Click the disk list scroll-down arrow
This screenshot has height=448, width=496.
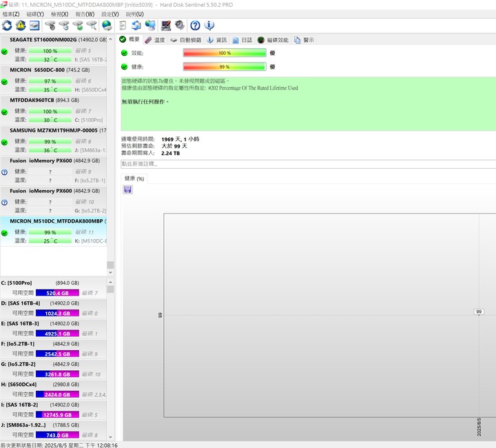tap(110, 272)
